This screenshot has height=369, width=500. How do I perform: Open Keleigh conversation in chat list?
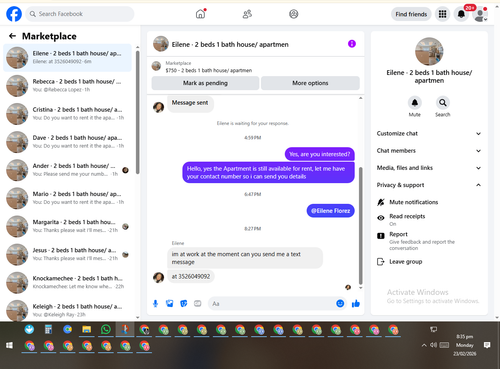click(x=67, y=310)
